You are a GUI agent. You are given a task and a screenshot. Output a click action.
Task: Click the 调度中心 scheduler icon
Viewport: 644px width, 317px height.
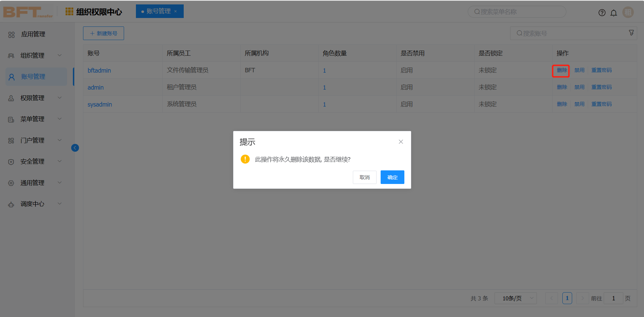pos(11,204)
